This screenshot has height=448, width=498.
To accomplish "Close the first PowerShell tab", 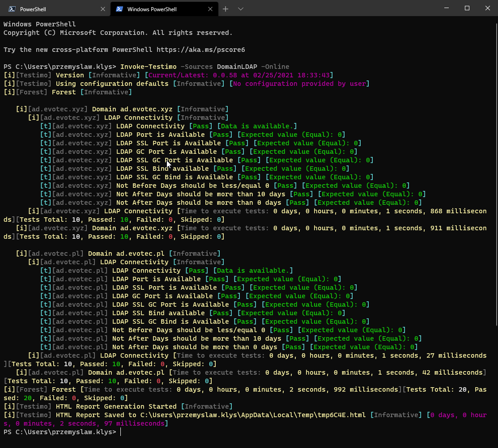I will [103, 9].
